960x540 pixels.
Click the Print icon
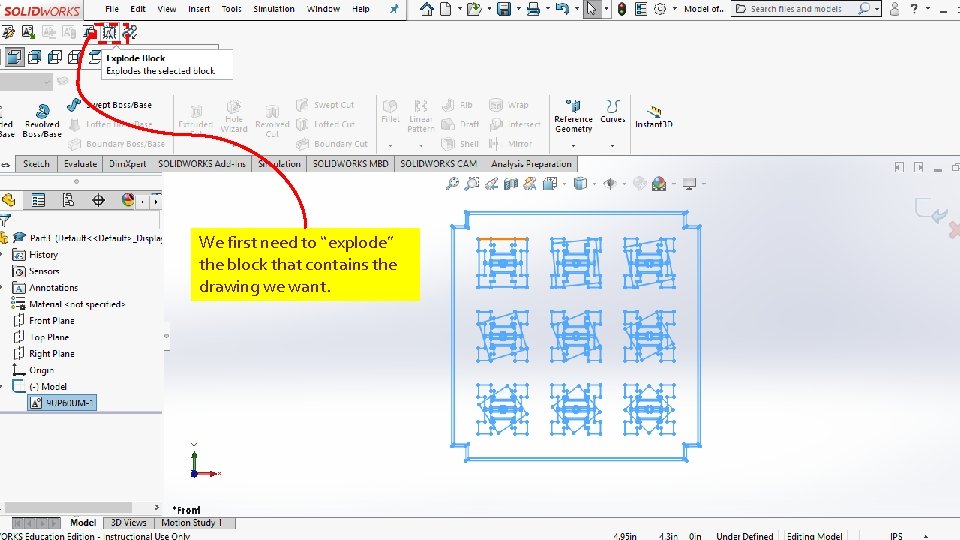point(533,9)
